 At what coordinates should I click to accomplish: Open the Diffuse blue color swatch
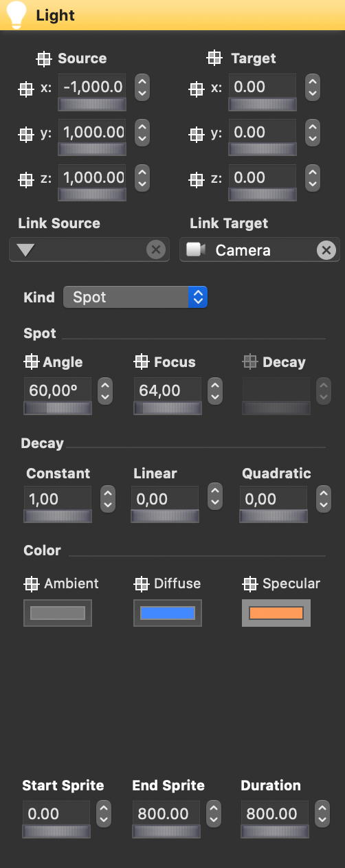(x=168, y=613)
